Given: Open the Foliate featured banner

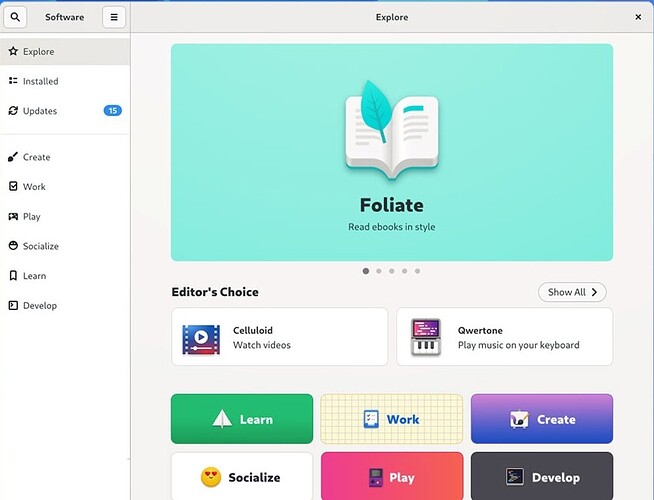Looking at the screenshot, I should pyautogui.click(x=392, y=152).
